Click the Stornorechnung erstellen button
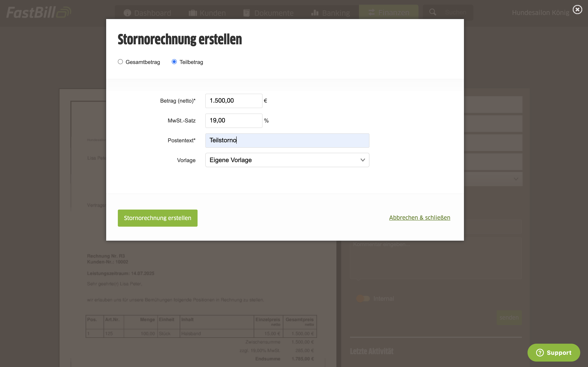This screenshot has height=367, width=588. (157, 218)
